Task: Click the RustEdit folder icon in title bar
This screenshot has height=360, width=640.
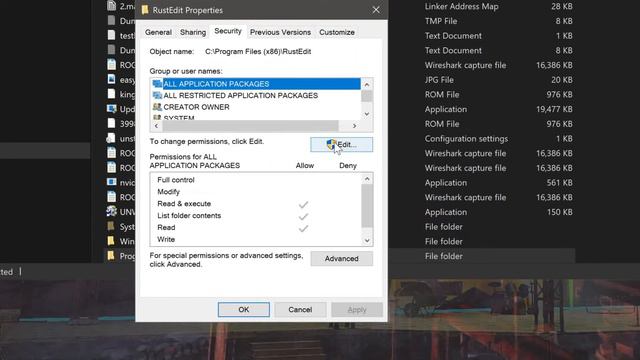Action: pos(145,10)
